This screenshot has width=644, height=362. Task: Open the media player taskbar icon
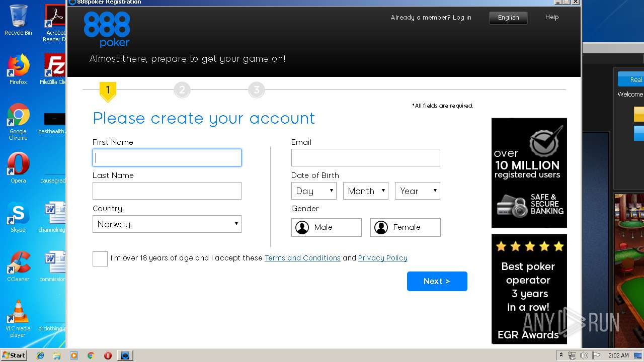coord(74,355)
